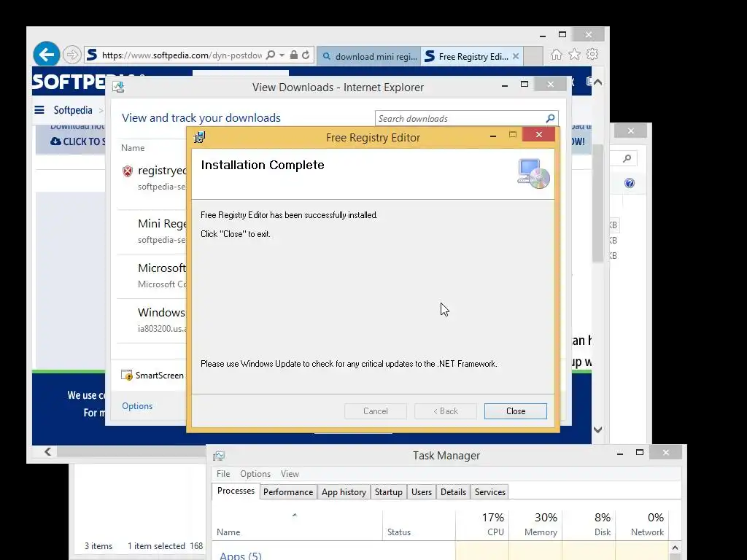Click the browser page scroll up arrow
The height and width of the screenshot is (560, 747).
pyautogui.click(x=598, y=82)
